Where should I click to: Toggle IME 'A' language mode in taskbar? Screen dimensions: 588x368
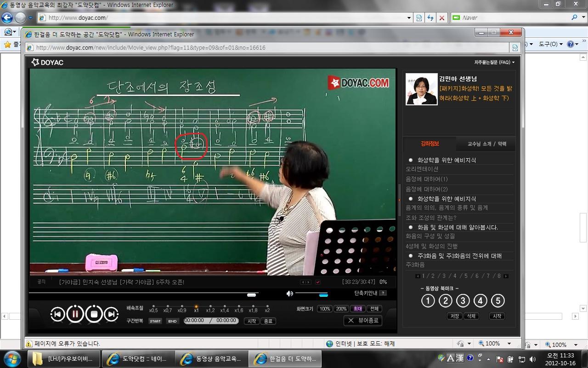[450, 358]
